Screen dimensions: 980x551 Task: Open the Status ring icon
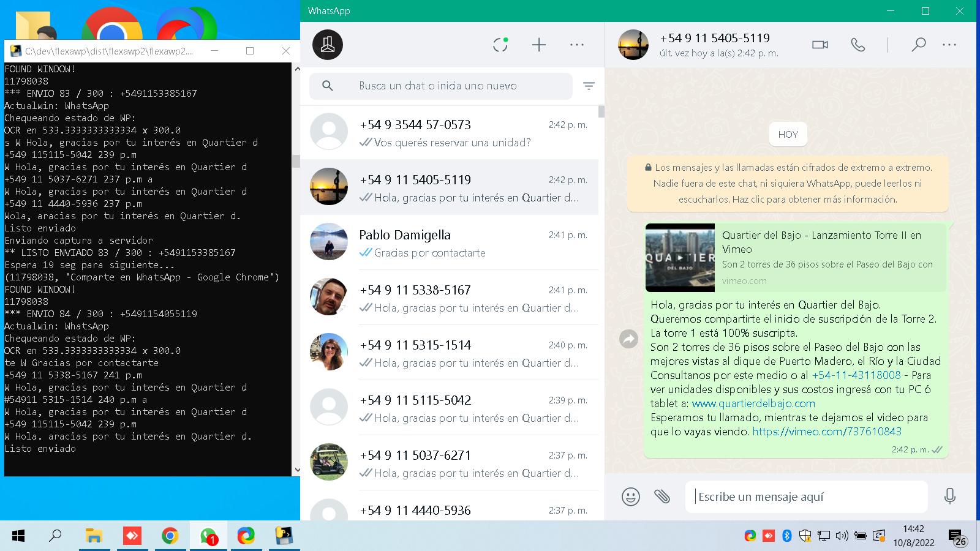(x=500, y=45)
